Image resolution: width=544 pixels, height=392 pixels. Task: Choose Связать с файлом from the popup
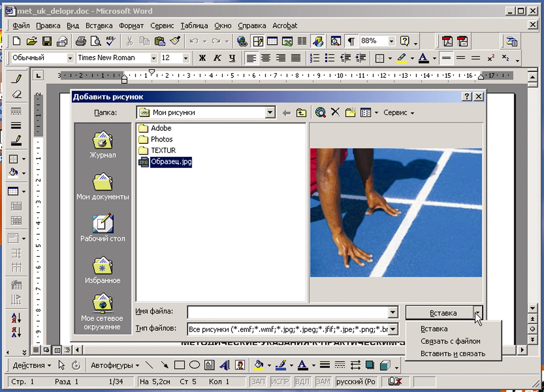(450, 341)
